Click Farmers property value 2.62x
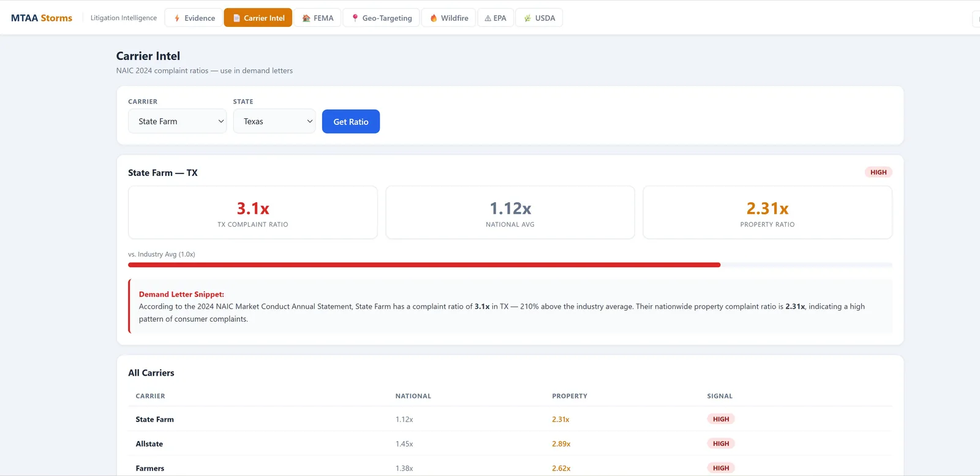This screenshot has height=476, width=980. [561, 468]
